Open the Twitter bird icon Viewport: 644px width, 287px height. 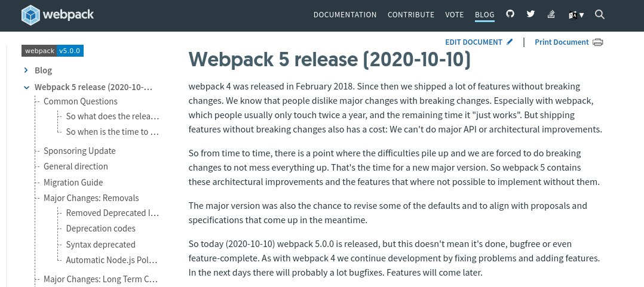[530, 14]
